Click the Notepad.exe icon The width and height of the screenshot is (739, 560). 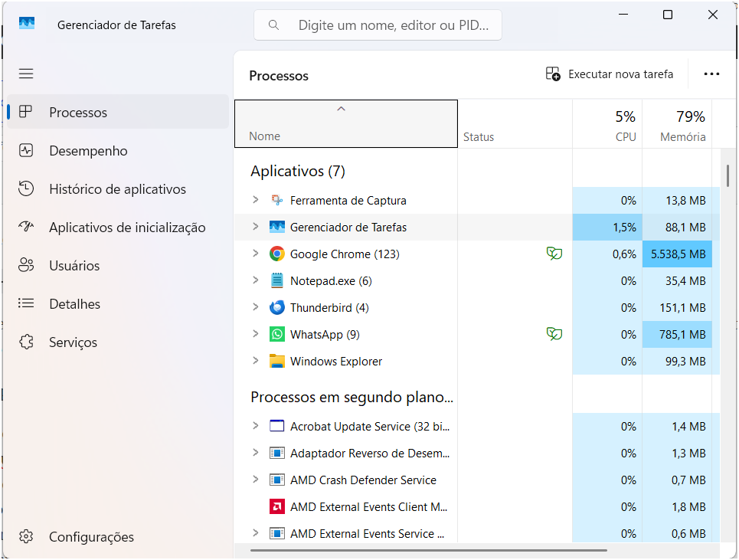[277, 280]
